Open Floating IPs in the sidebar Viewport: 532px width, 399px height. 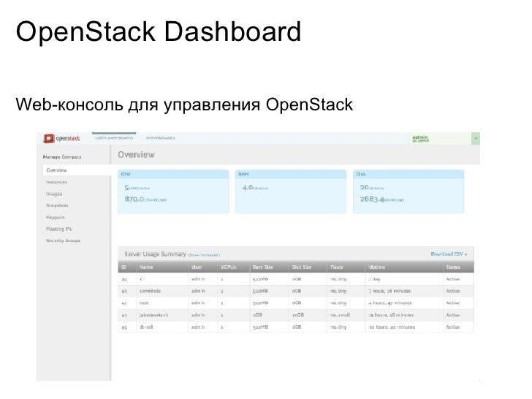(x=59, y=229)
